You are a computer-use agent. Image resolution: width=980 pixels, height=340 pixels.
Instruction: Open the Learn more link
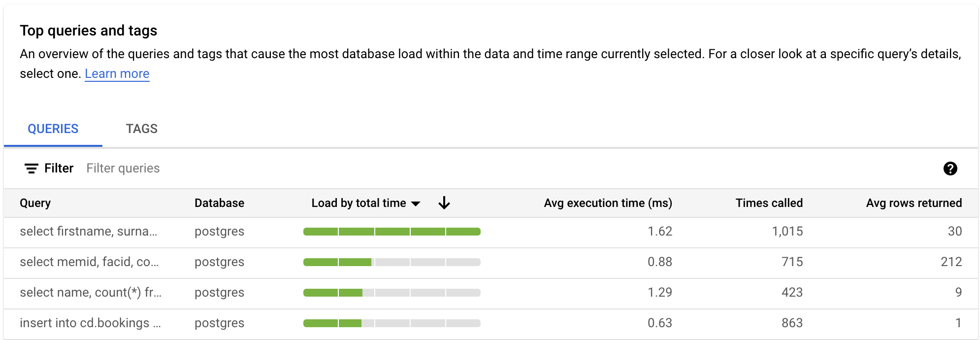click(x=117, y=73)
